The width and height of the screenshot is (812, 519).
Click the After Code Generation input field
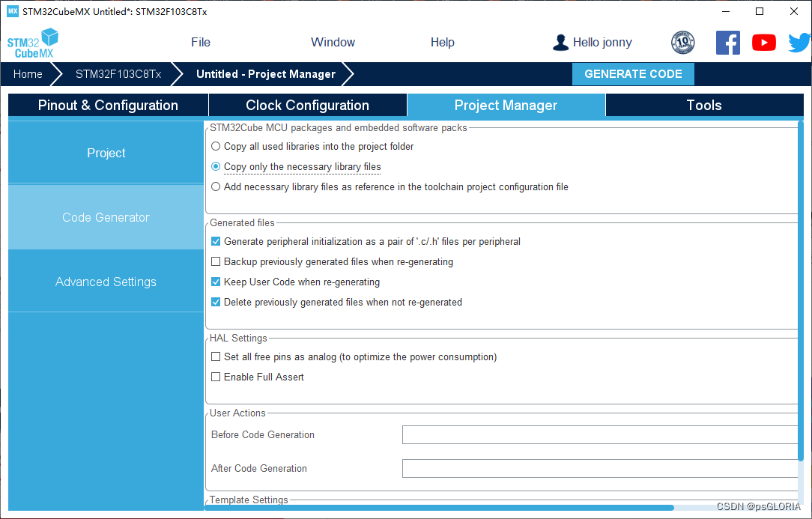600,468
